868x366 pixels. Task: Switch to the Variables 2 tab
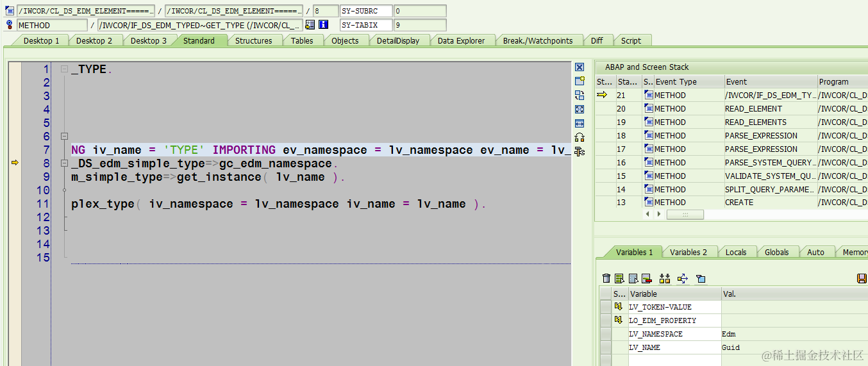tap(689, 252)
